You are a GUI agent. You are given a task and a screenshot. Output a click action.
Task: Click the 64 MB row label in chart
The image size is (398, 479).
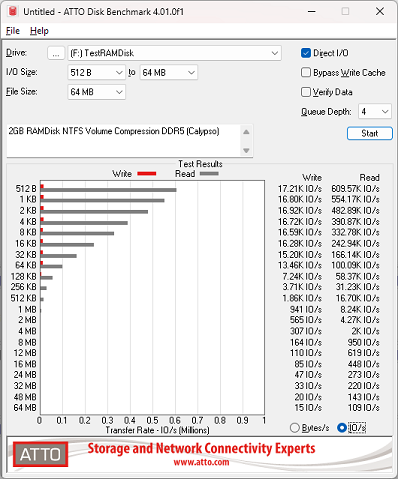click(25, 408)
